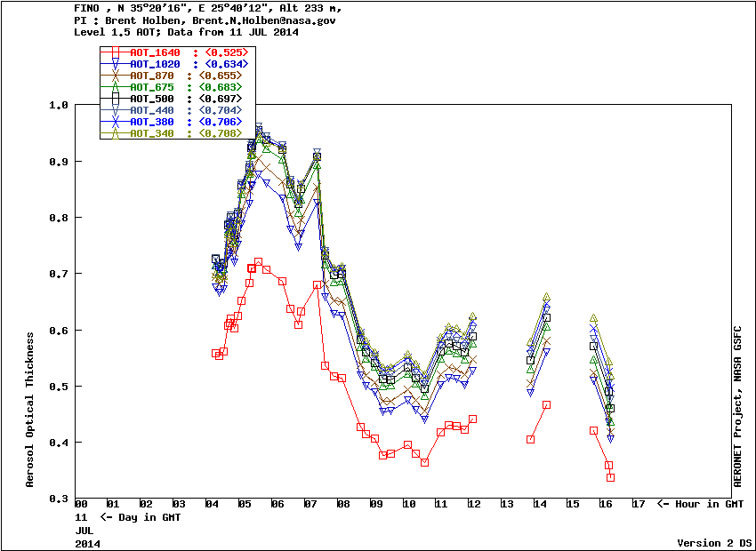Click the green triangle marker beside AOT_675

pyautogui.click(x=114, y=87)
